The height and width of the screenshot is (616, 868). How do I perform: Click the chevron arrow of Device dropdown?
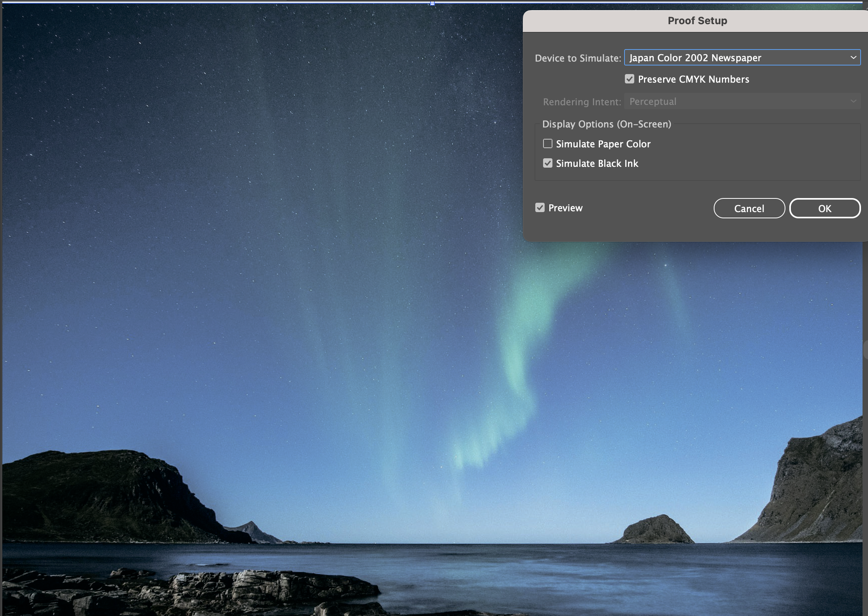(x=853, y=58)
